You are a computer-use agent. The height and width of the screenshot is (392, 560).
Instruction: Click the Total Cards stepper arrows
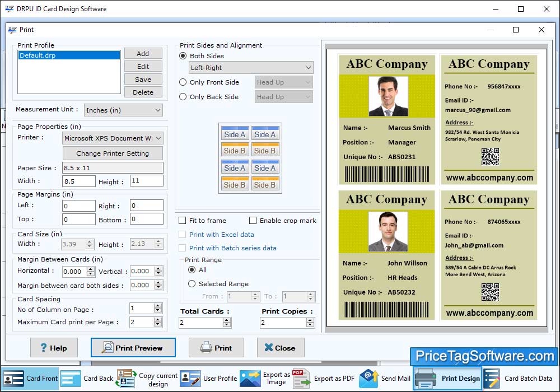227,323
